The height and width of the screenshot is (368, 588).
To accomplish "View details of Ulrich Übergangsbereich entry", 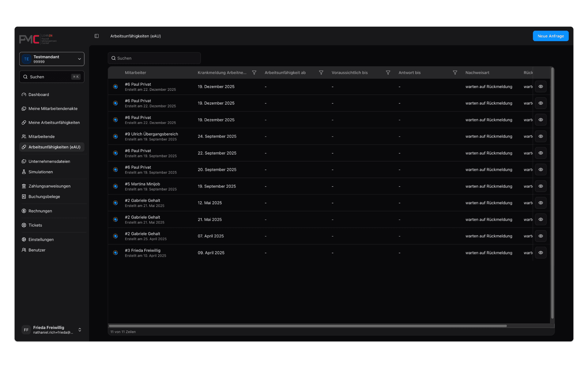I will click(x=541, y=136).
